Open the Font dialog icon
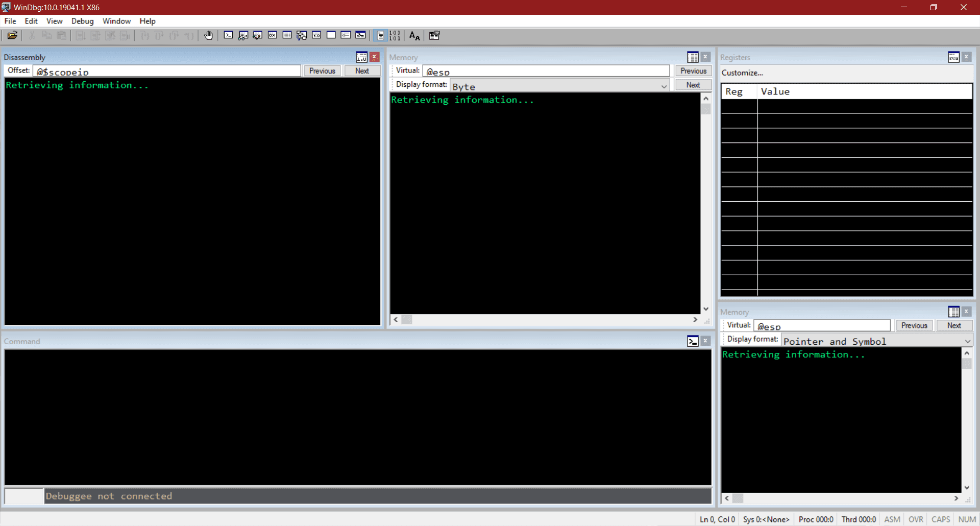 pos(414,35)
